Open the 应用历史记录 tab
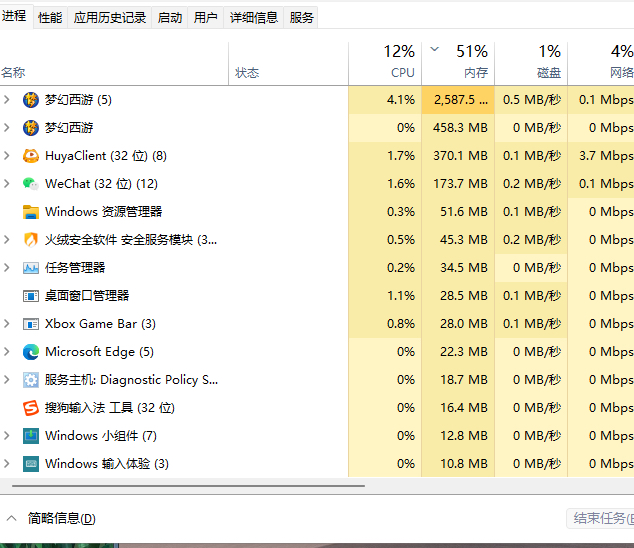 coord(110,17)
